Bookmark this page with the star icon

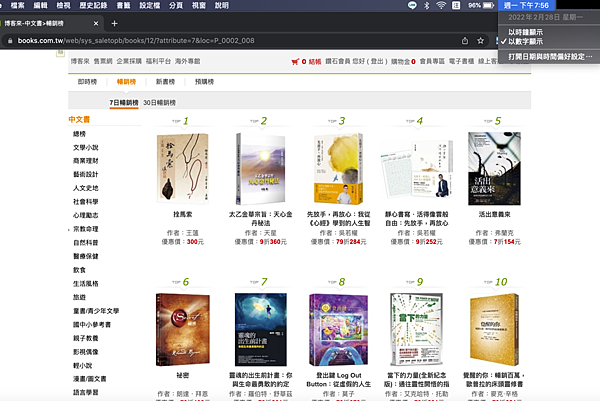click(x=481, y=41)
